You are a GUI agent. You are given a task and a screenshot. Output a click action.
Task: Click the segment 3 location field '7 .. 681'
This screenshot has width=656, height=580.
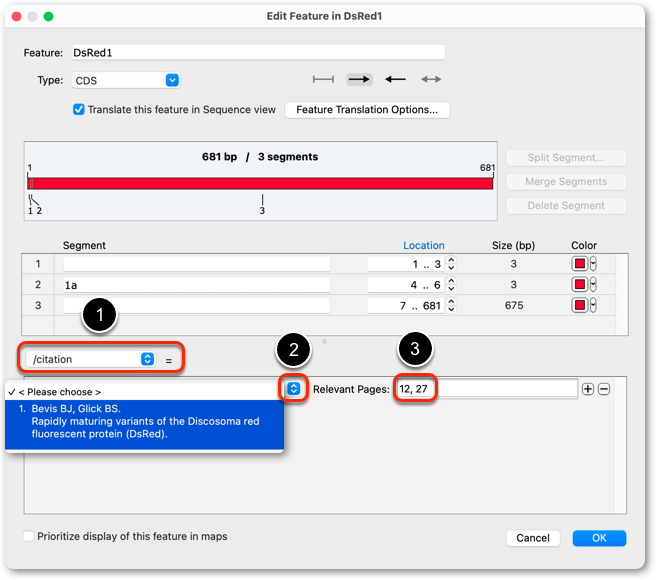pos(406,305)
